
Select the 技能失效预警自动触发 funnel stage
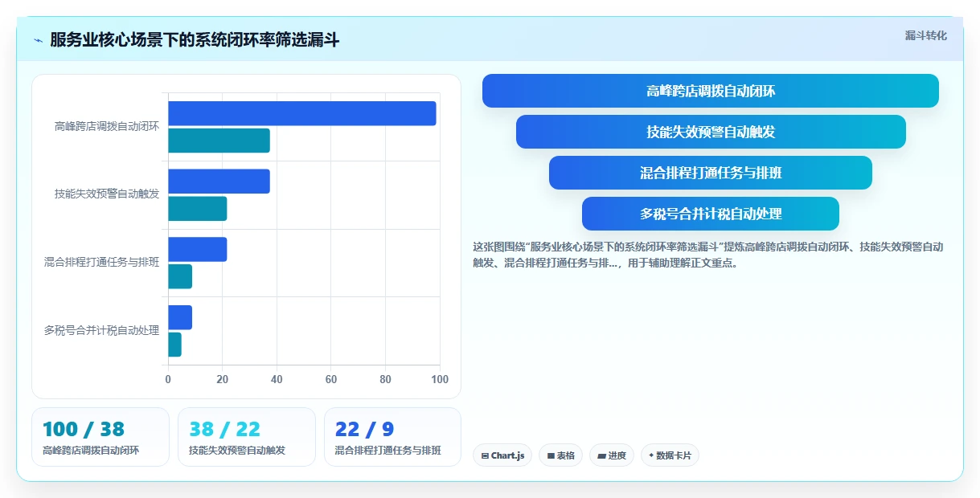tap(711, 132)
